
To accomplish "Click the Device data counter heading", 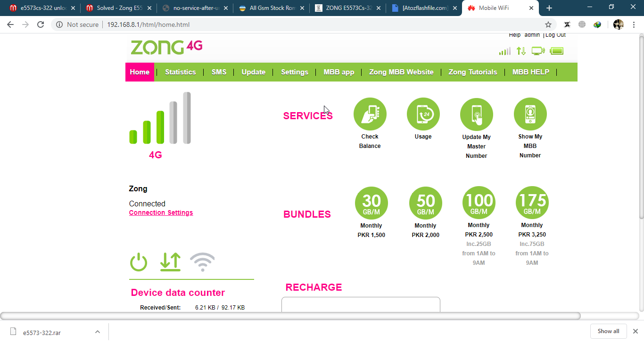I will coord(178,293).
